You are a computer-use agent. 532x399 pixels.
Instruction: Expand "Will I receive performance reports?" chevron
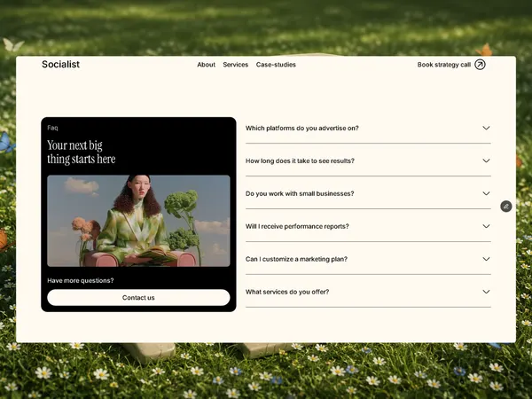click(486, 226)
